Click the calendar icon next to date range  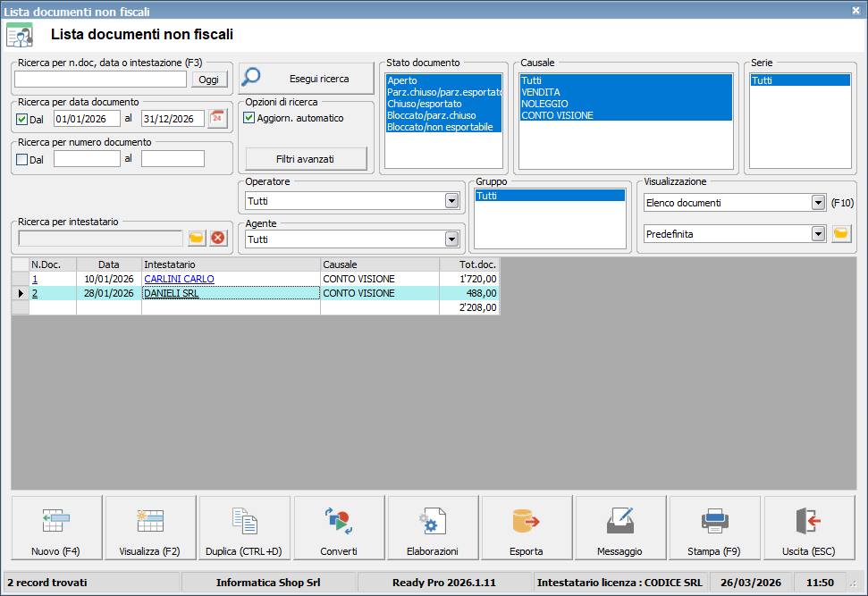[x=218, y=119]
